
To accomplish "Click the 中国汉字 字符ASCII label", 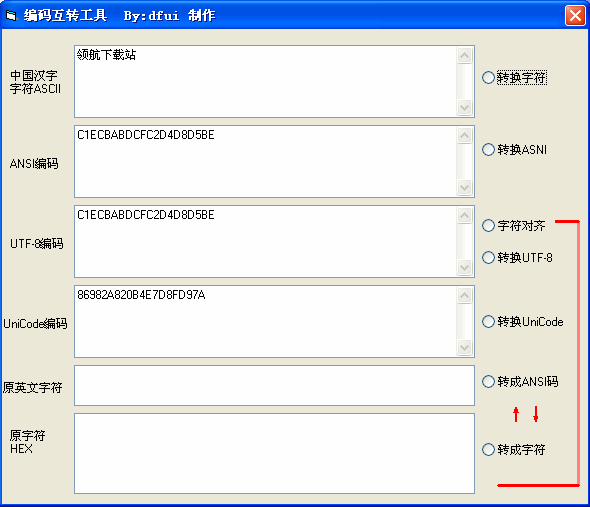I will pos(35,82).
